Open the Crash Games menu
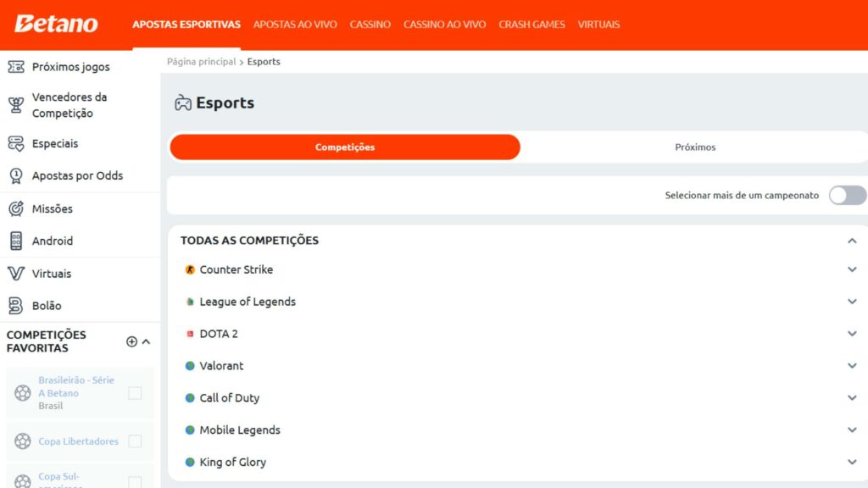Image resolution: width=868 pixels, height=488 pixels. click(531, 25)
